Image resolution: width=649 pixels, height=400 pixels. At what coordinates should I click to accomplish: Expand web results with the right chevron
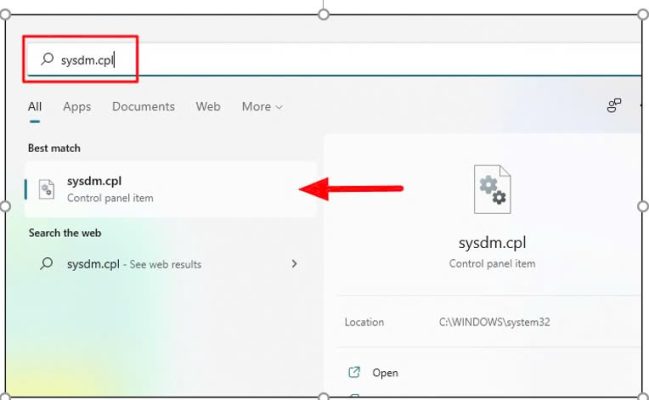(x=294, y=264)
